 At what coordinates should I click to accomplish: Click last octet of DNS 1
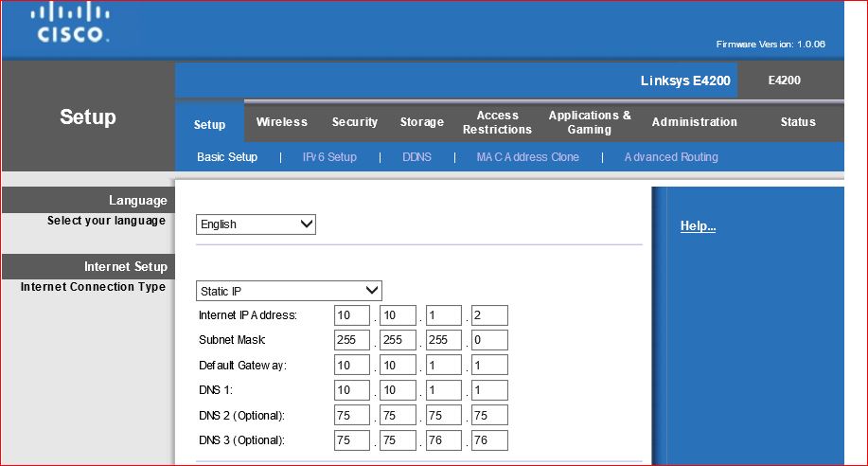click(489, 390)
